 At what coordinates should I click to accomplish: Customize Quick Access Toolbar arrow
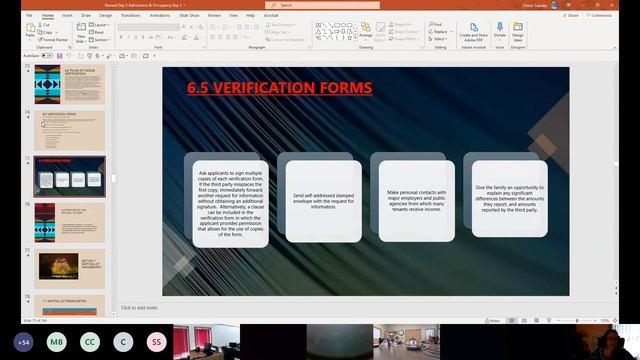point(155,56)
